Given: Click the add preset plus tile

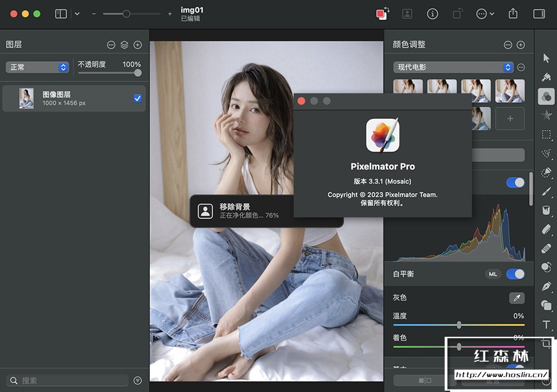Looking at the screenshot, I should (510, 119).
